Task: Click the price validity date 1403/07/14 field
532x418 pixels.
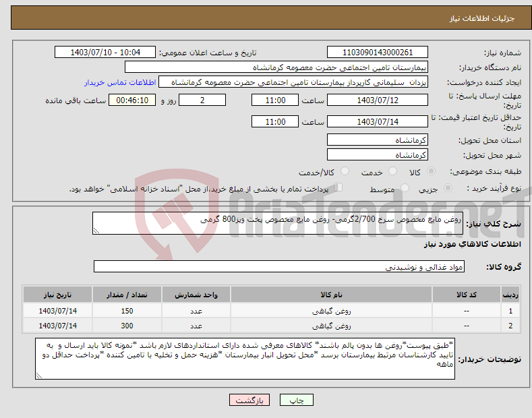Action: click(x=378, y=121)
